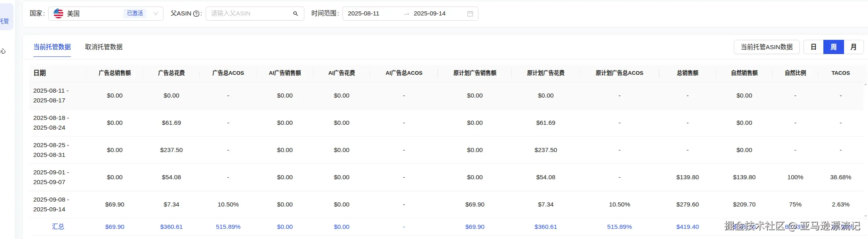Expand the country dropdown chevron
This screenshot has width=868, height=239.
156,13
